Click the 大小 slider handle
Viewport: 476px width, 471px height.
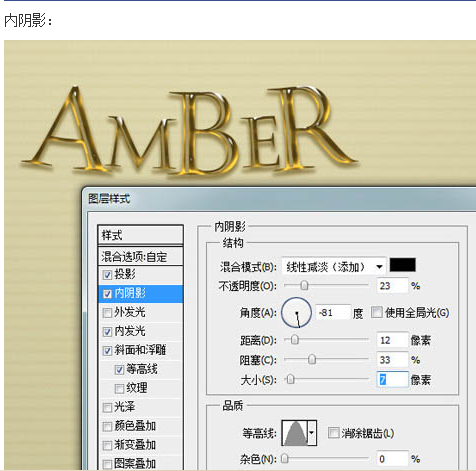pyautogui.click(x=290, y=379)
